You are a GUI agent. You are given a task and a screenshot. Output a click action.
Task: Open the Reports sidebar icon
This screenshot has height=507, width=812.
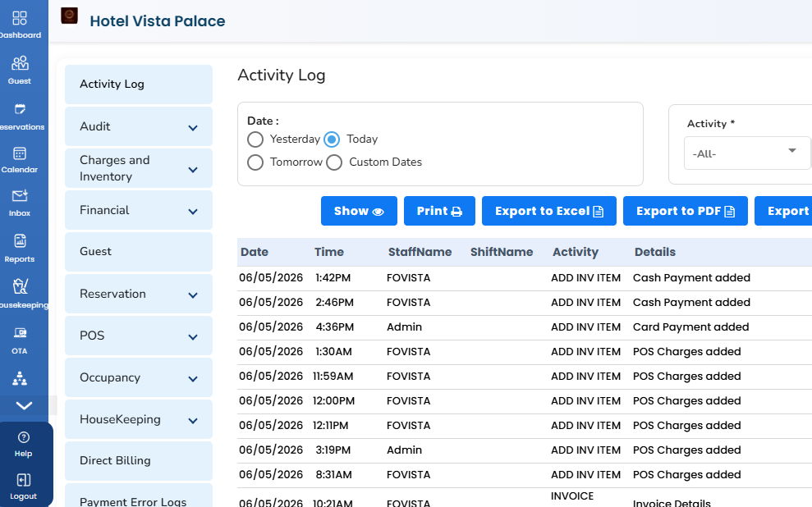(x=20, y=240)
